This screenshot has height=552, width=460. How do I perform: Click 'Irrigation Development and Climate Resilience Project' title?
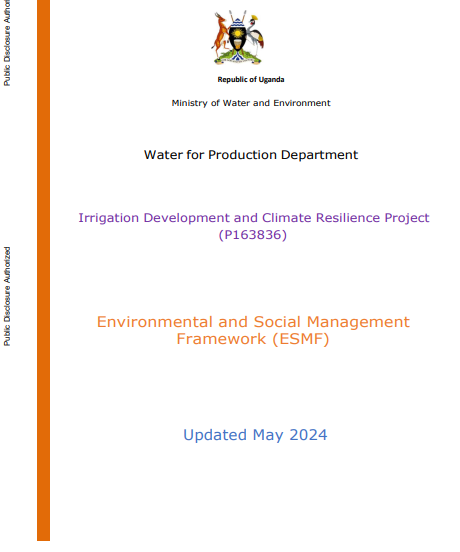tap(253, 218)
